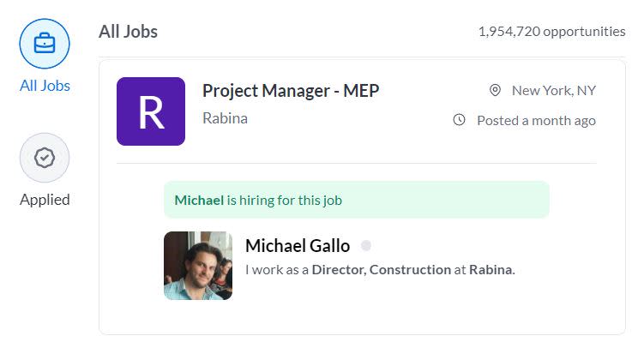
Task: Select the All Jobs sidebar label
Action: click(x=45, y=86)
